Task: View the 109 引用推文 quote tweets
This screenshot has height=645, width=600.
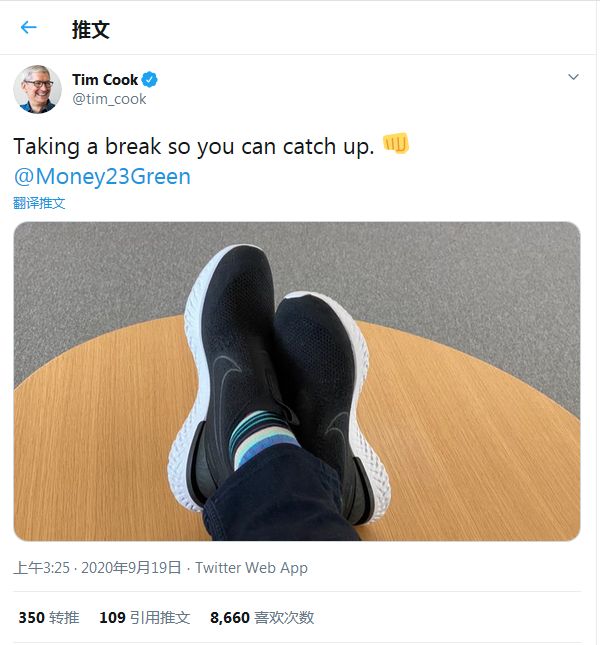Action: tap(144, 617)
